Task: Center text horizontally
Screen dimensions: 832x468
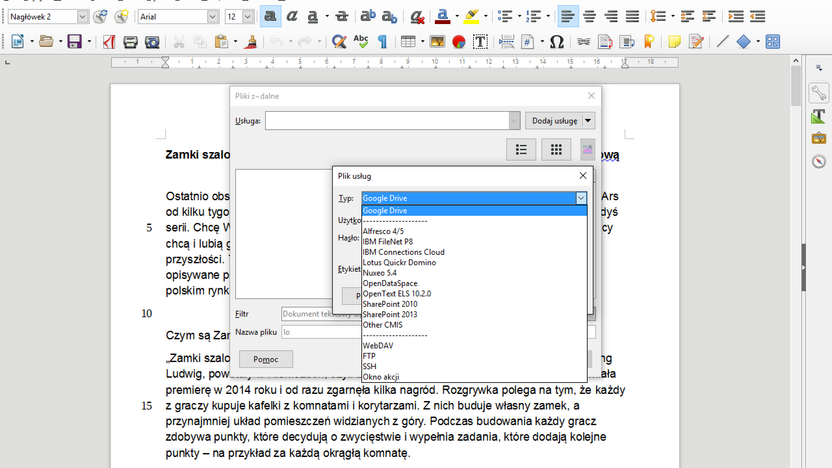Action: pyautogui.click(x=590, y=17)
